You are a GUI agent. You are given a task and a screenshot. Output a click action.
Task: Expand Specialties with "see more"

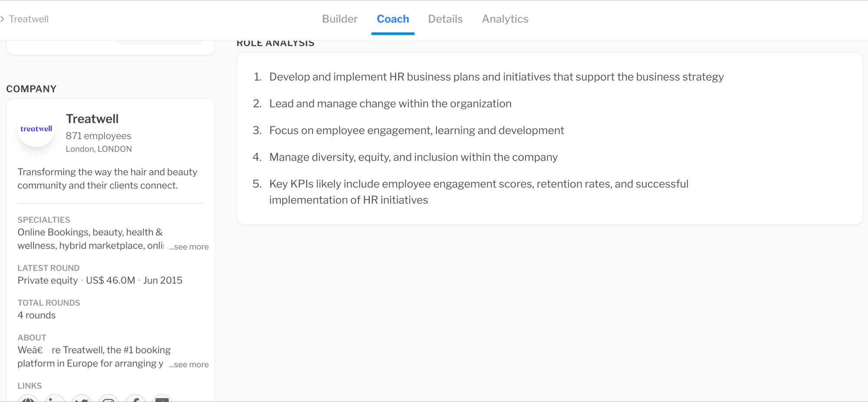189,247
